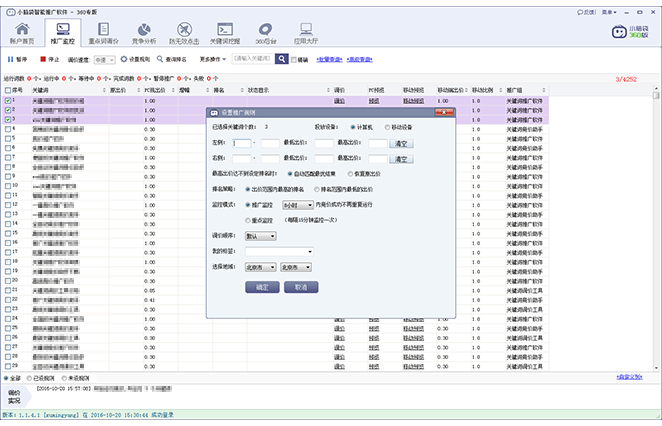Click the red 停止 stop icon
The width and height of the screenshot is (662, 426).
pyautogui.click(x=42, y=60)
